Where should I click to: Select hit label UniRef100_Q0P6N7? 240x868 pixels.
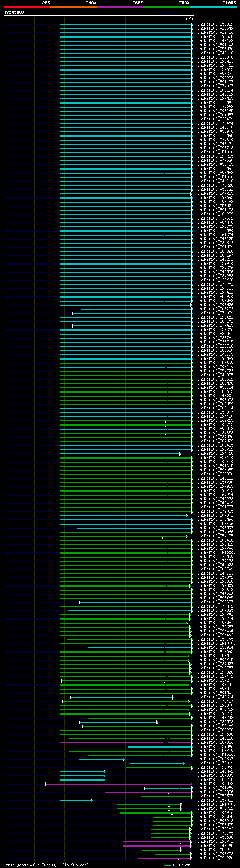215,759
